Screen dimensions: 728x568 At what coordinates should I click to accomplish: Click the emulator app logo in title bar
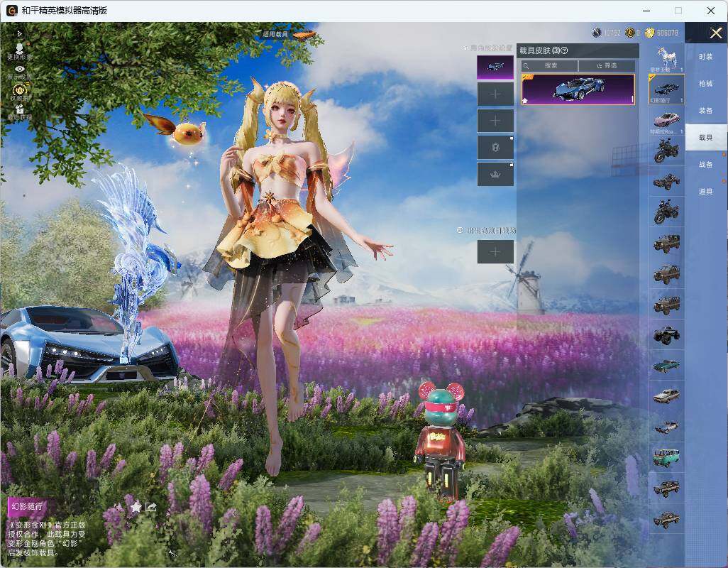pyautogui.click(x=12, y=10)
